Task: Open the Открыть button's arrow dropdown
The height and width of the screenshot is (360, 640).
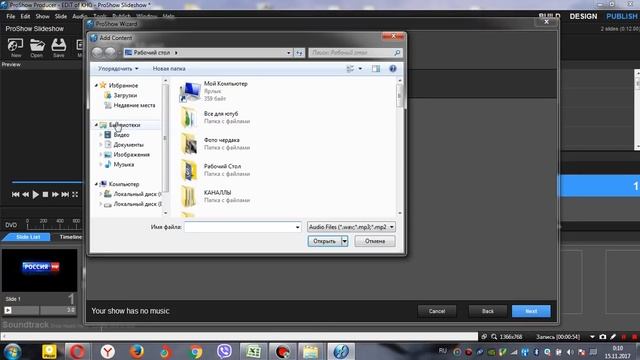Action: point(344,241)
